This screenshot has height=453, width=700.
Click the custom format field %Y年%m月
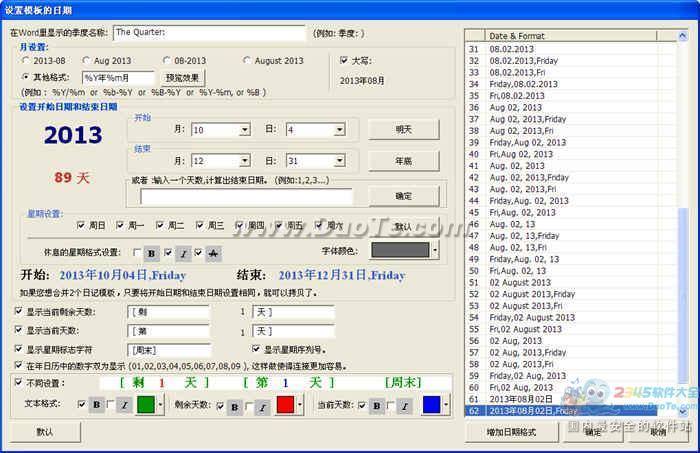pos(118,78)
